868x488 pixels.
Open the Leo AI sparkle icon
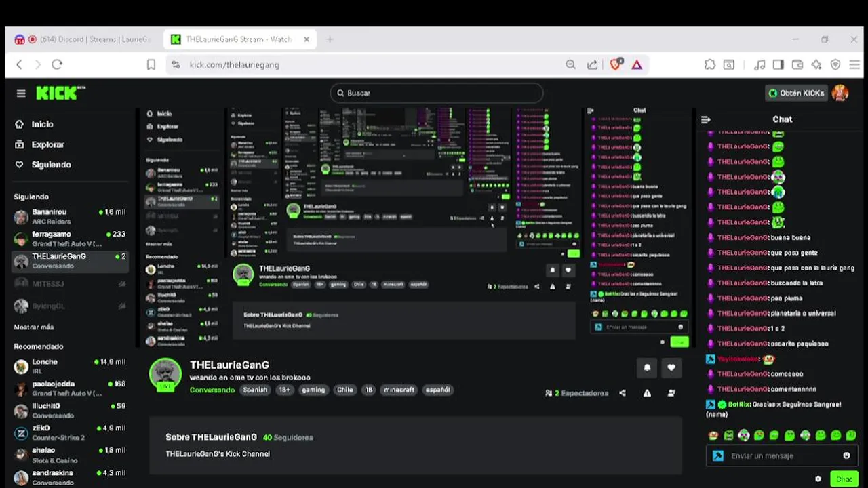(x=816, y=64)
